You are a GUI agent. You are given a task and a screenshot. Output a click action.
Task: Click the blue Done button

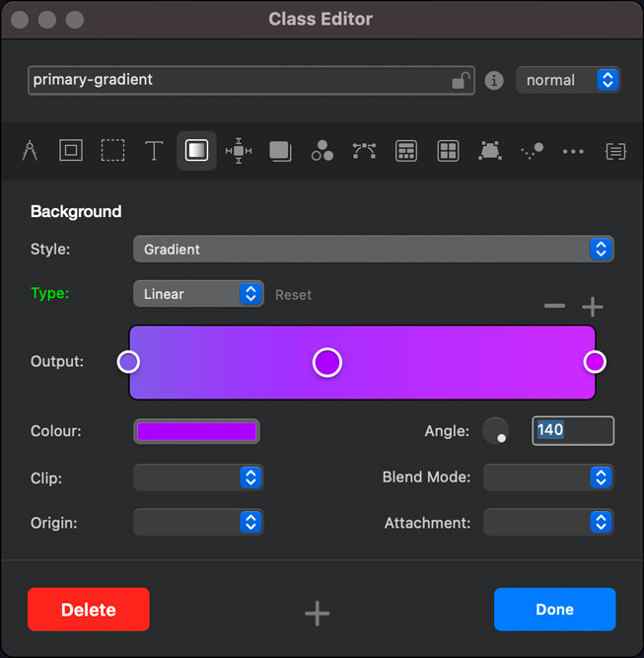(554, 610)
